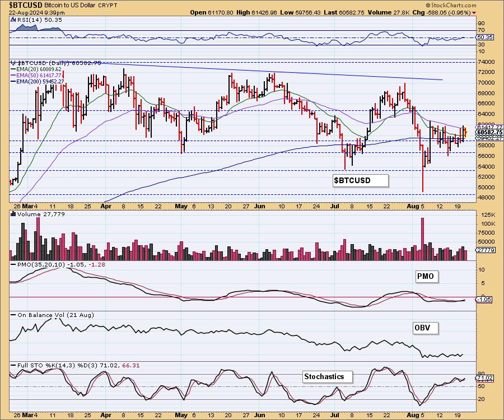Click the 70 level label on RSI axis
Screen dimensions: 504x420
(x=482, y=30)
